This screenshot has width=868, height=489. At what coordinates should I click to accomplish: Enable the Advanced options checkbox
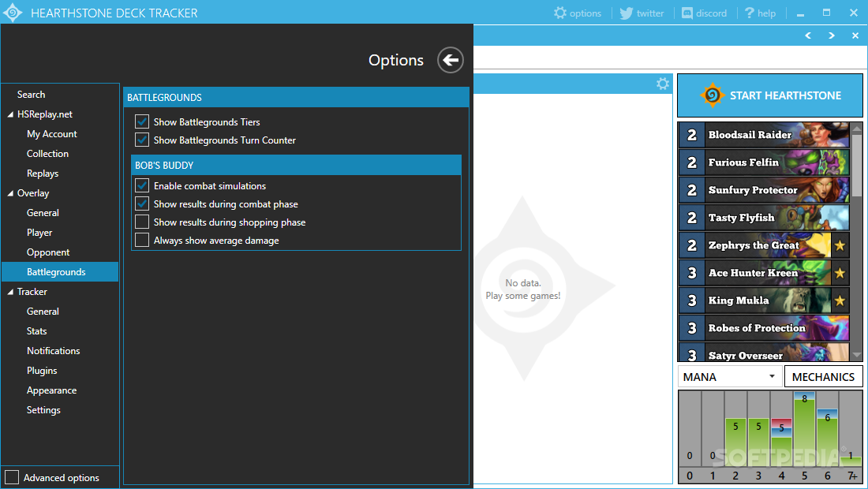click(x=12, y=477)
